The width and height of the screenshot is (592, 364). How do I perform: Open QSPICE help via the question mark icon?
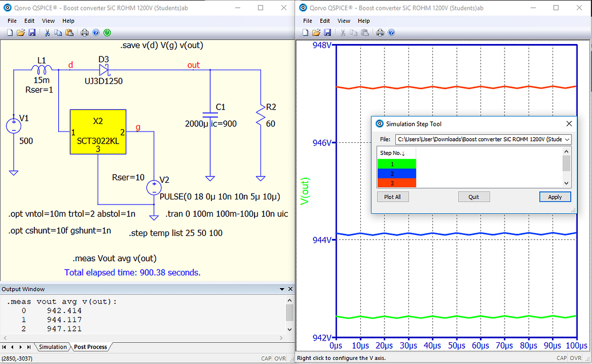point(96,33)
